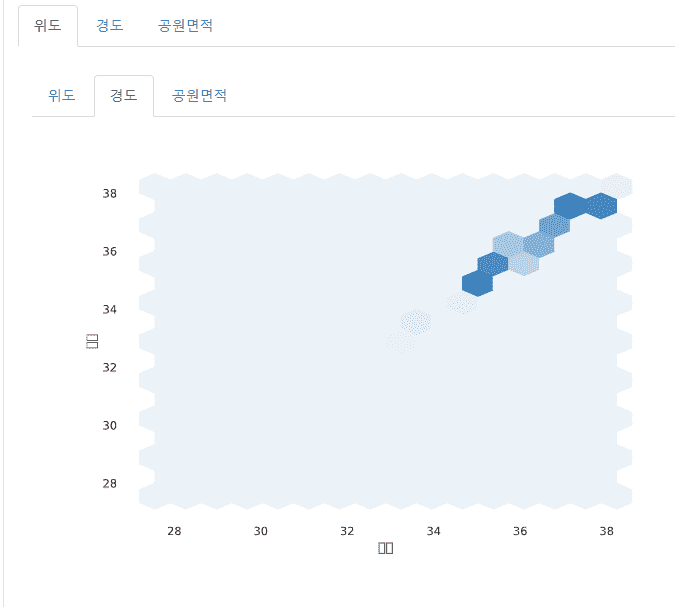Click y-axis tick label 36
Screen dimensions: 675x607
point(110,251)
